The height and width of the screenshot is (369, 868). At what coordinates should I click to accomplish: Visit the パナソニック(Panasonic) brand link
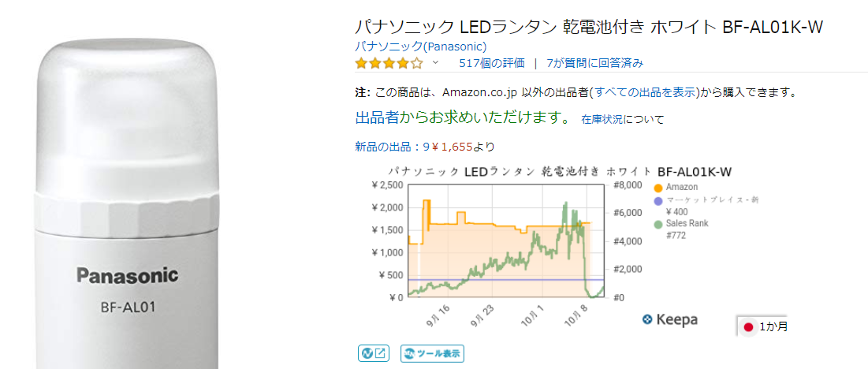420,46
